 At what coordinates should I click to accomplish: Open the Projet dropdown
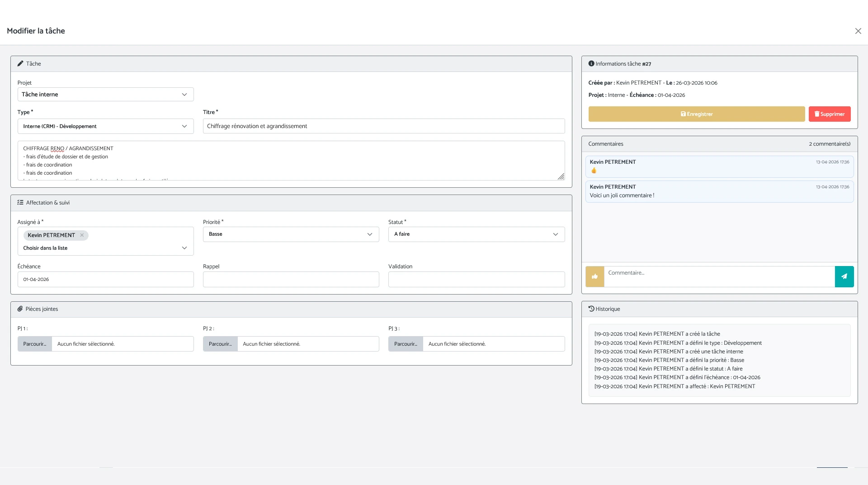click(x=105, y=95)
